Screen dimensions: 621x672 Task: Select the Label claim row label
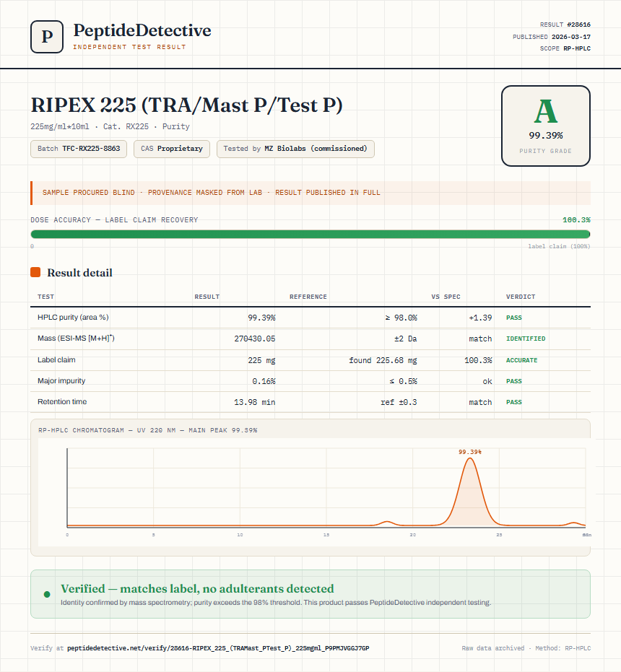click(56, 359)
